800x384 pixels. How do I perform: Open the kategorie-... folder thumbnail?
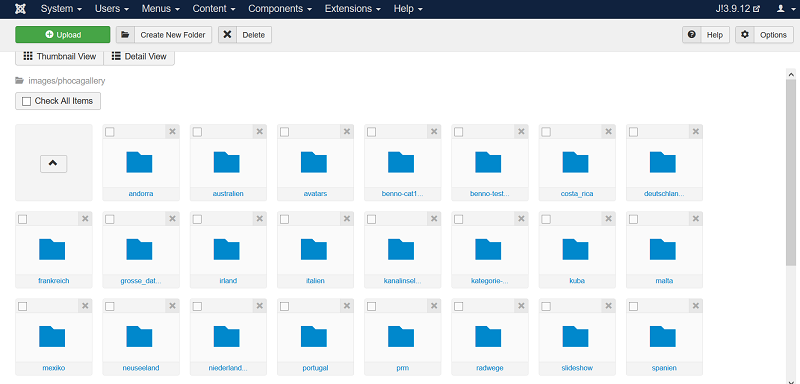point(488,249)
